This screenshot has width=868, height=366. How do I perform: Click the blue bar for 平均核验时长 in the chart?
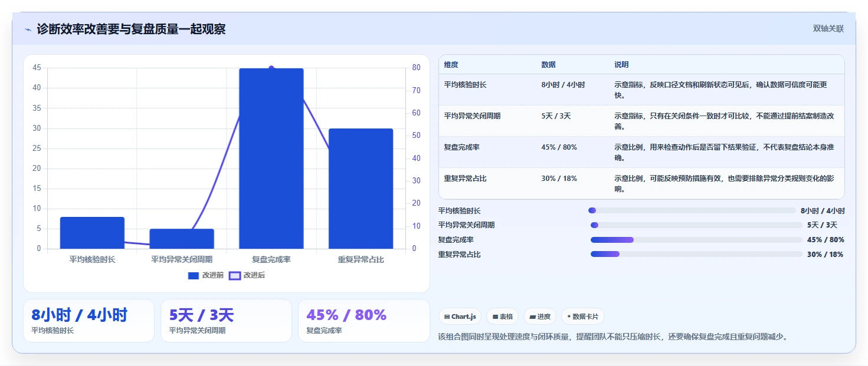[92, 233]
